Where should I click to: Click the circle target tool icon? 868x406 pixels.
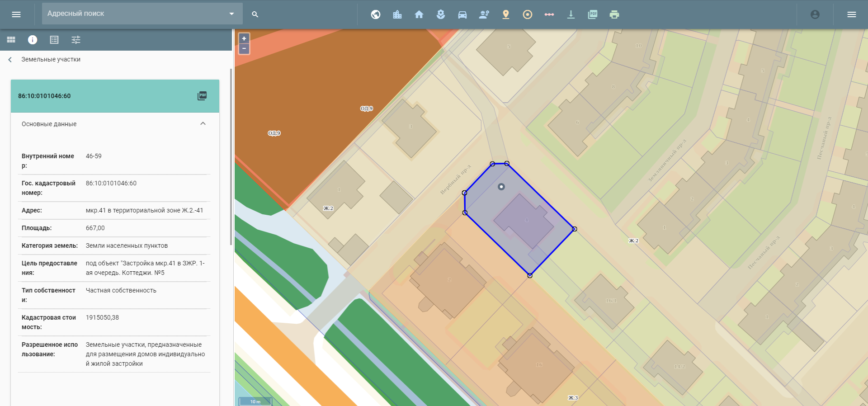pos(527,14)
